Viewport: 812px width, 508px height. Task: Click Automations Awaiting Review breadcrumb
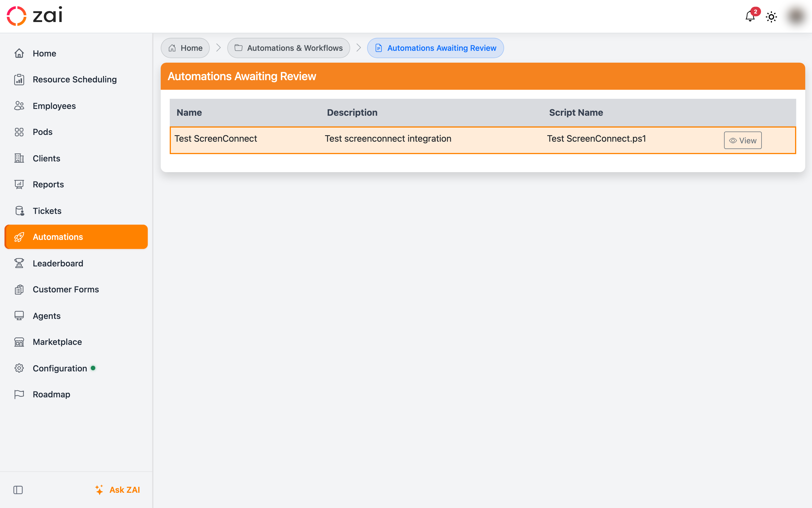tap(435, 48)
